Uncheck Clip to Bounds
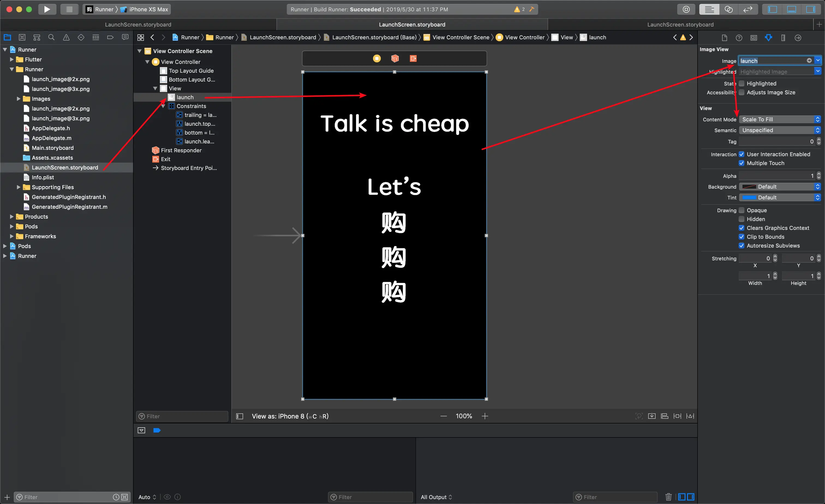This screenshot has height=504, width=825. [741, 237]
